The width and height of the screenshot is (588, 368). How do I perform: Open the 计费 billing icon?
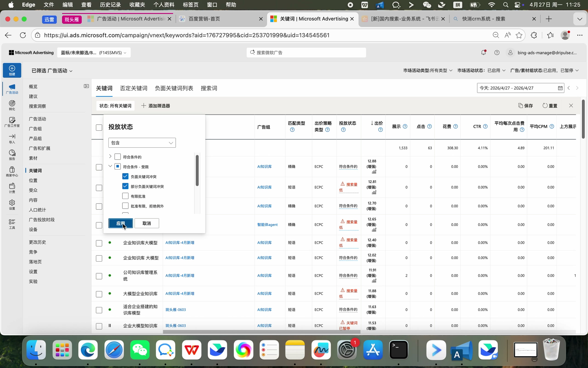[12, 188]
